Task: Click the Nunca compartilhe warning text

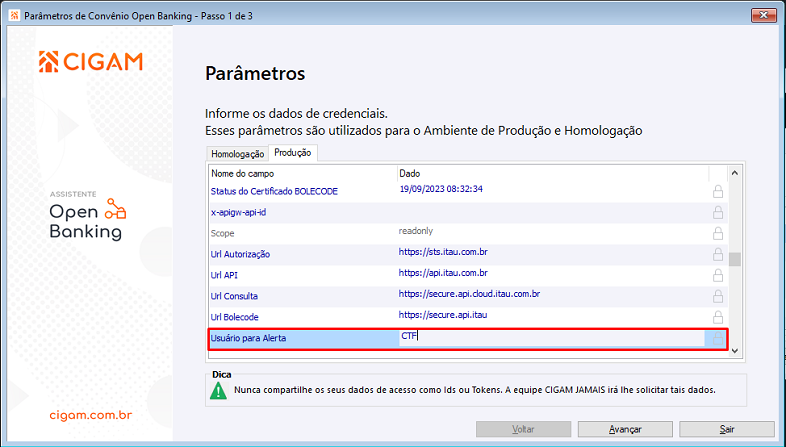Action: [x=475, y=390]
